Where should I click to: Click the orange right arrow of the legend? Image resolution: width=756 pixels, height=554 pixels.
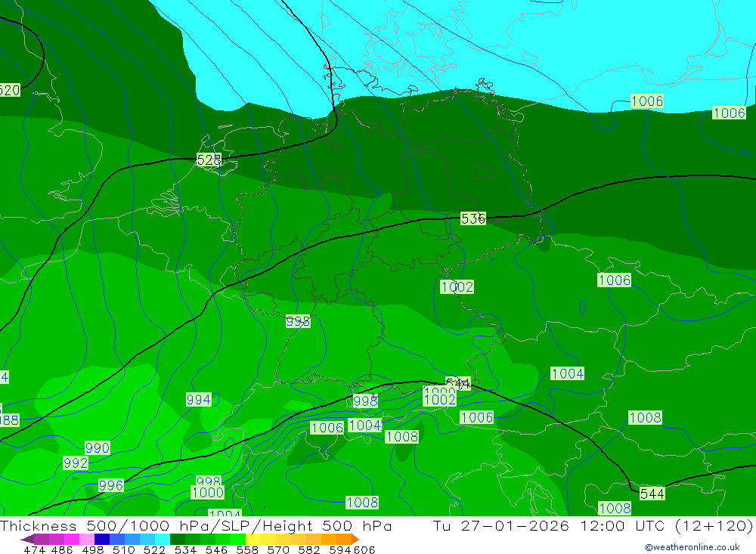tap(355, 539)
